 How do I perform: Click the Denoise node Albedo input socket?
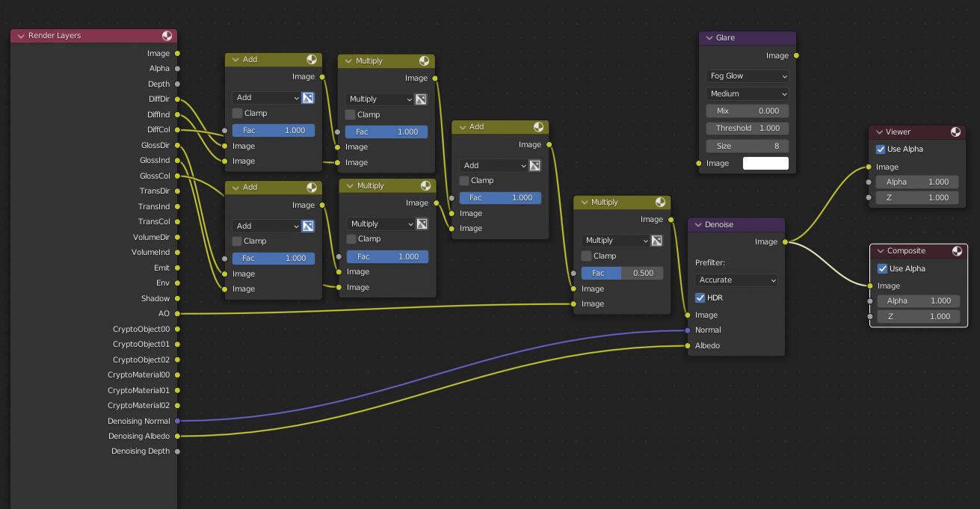tap(688, 345)
